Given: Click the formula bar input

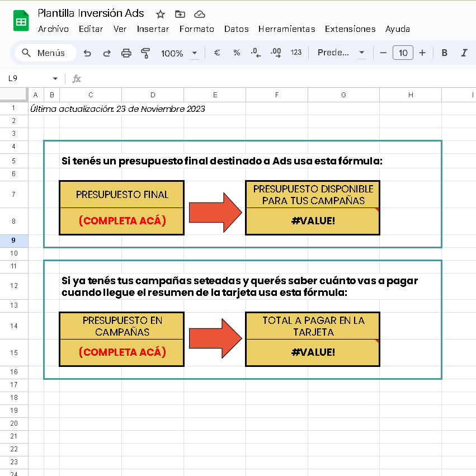Looking at the screenshot, I should [x=279, y=79].
